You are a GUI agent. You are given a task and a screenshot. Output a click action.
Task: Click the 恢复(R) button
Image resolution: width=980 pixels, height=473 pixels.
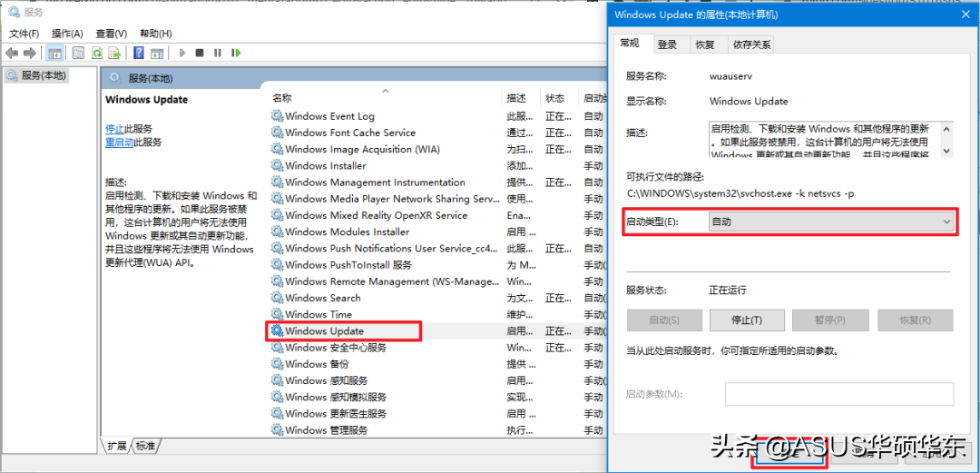pyautogui.click(x=915, y=320)
